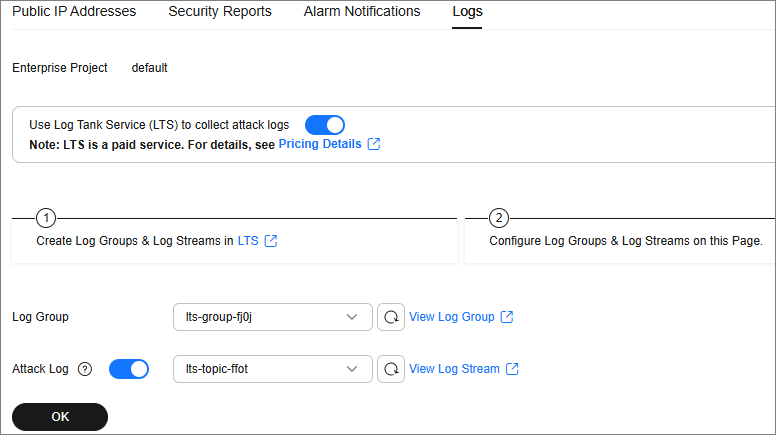Viewport: 776px width, 435px height.
Task: Open View Log Stream link
Action: [x=454, y=369]
